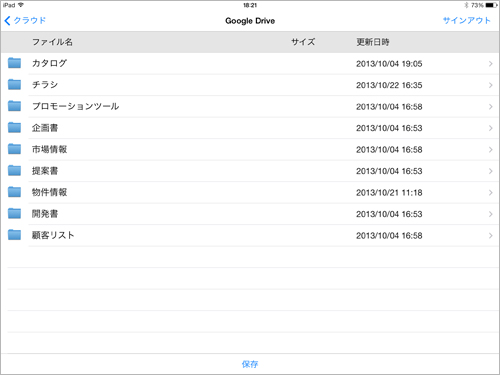This screenshot has width=500, height=375.
Task: Tap the 18:21 clock in status bar
Action: [x=250, y=5]
